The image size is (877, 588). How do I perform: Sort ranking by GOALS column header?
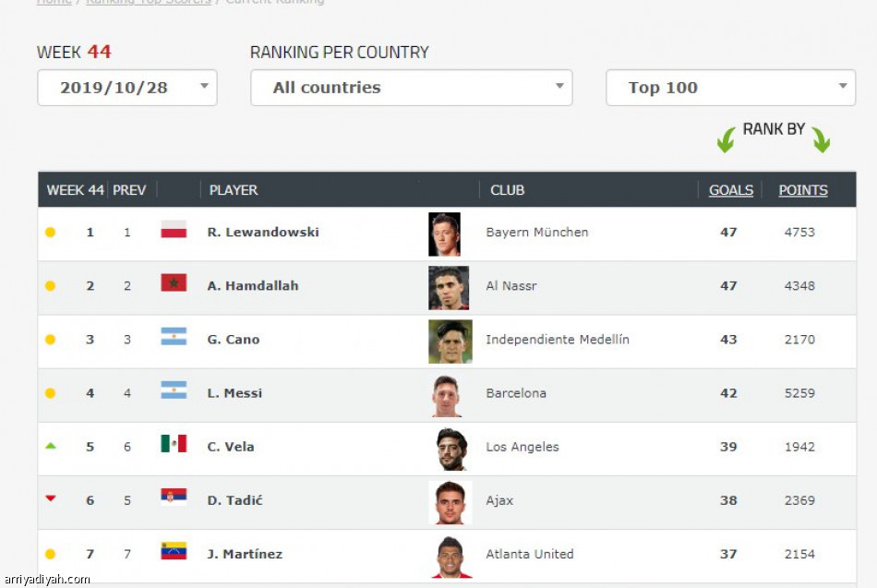tap(731, 190)
